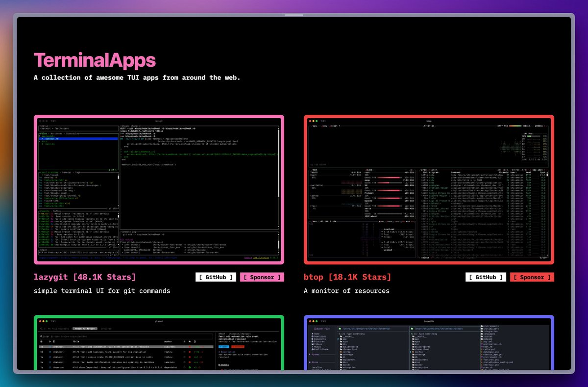The width and height of the screenshot is (588, 387).
Task: Click the 'lazygit [48.1K Stars]' title
Action: [85, 277]
